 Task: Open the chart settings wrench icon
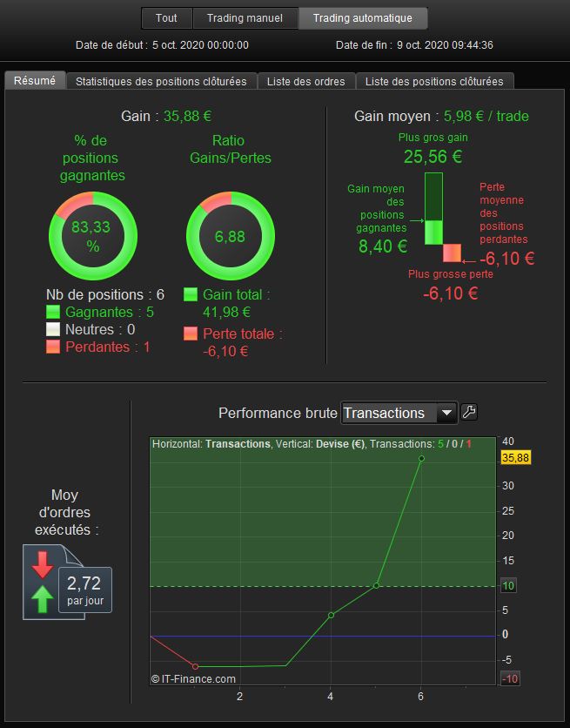point(468,412)
